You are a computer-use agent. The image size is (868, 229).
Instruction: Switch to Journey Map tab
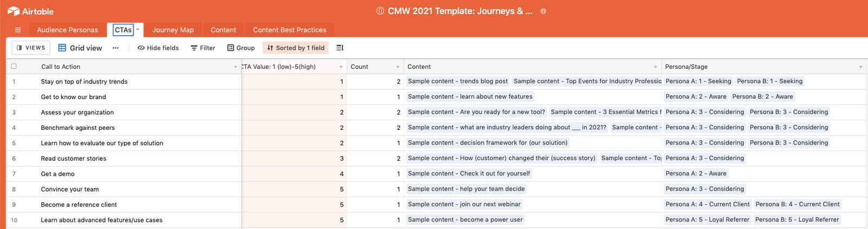pyautogui.click(x=173, y=30)
